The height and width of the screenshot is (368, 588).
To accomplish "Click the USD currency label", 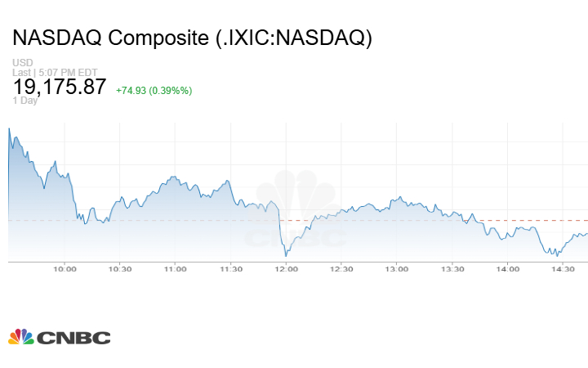I will [23, 62].
